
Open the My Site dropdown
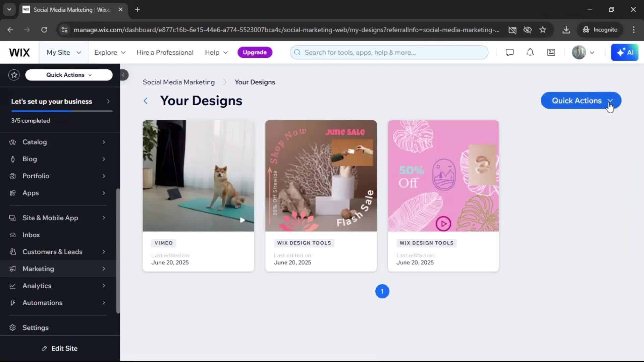[x=64, y=53]
